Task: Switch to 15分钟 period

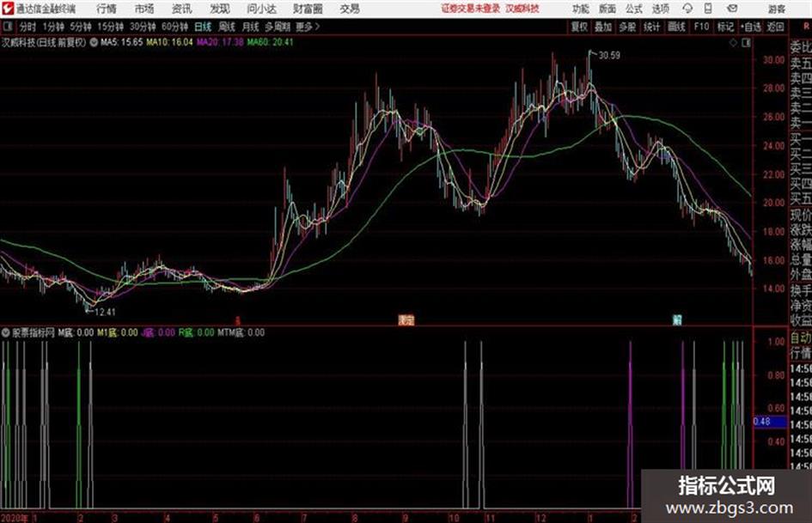Action: (111, 27)
